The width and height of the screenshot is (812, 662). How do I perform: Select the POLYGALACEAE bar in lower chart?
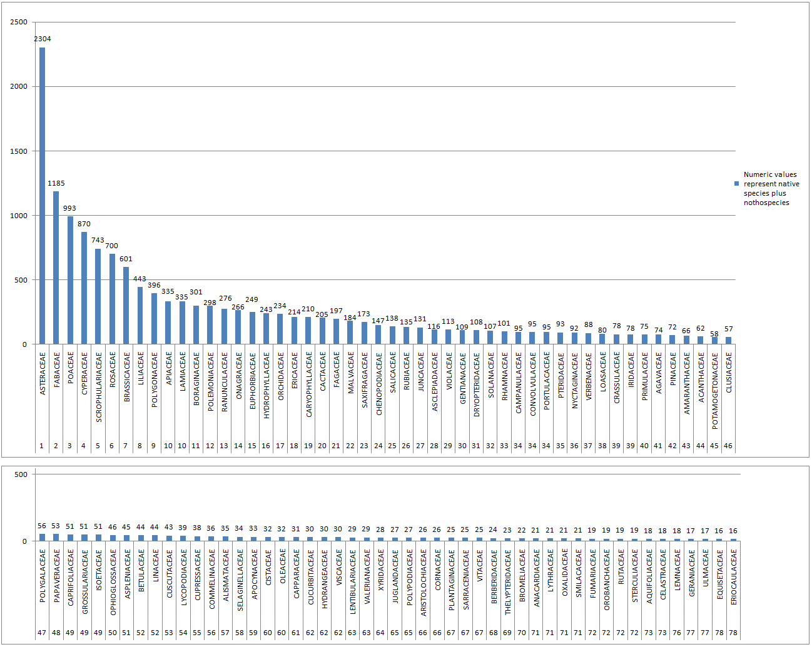pyautogui.click(x=42, y=537)
